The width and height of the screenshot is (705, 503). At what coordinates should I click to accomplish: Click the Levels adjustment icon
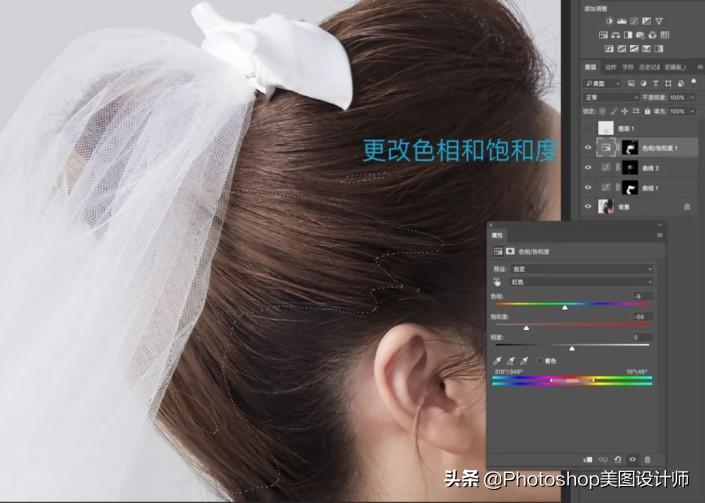(x=620, y=20)
